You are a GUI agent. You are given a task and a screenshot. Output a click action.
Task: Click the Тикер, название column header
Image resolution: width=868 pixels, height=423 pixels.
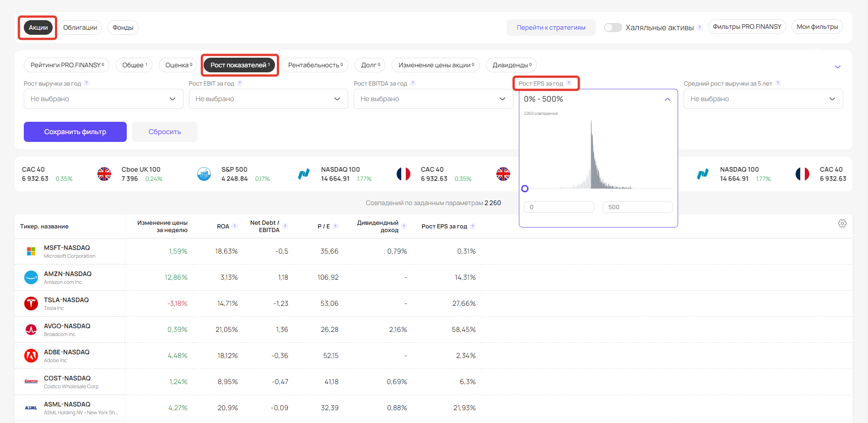tap(44, 227)
